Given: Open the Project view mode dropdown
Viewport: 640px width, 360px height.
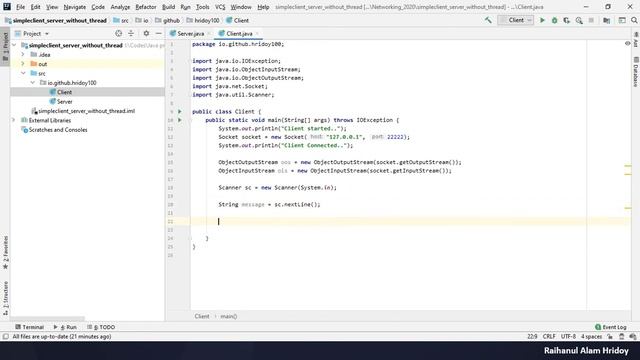Looking at the screenshot, I should (32, 33).
